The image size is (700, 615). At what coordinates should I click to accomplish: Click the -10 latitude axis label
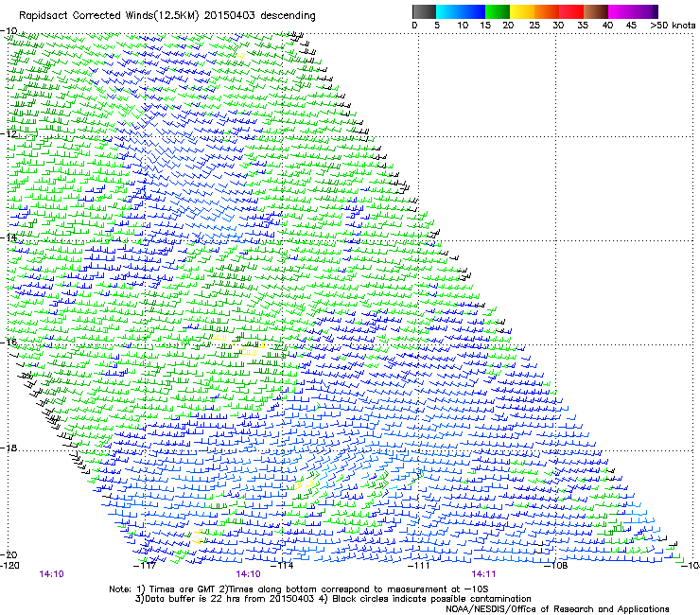[9, 31]
